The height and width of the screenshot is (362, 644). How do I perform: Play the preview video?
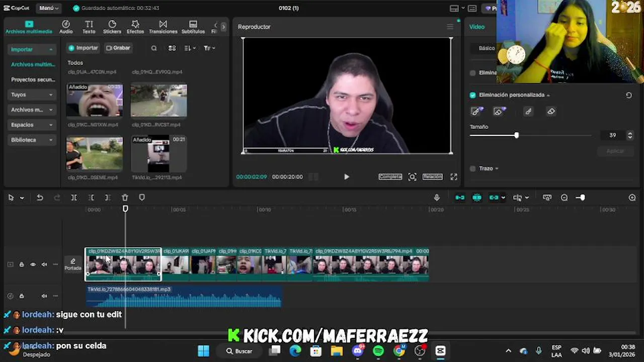pyautogui.click(x=346, y=177)
